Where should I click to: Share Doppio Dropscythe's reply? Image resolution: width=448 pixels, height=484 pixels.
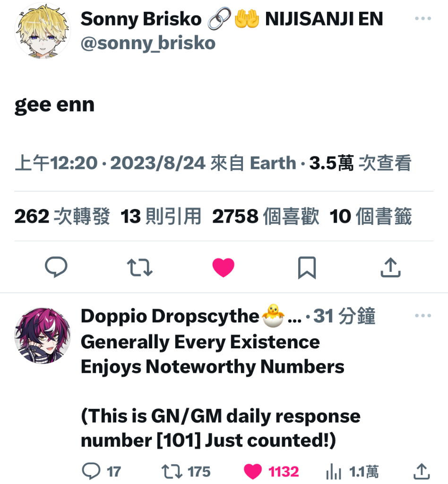[422, 471]
